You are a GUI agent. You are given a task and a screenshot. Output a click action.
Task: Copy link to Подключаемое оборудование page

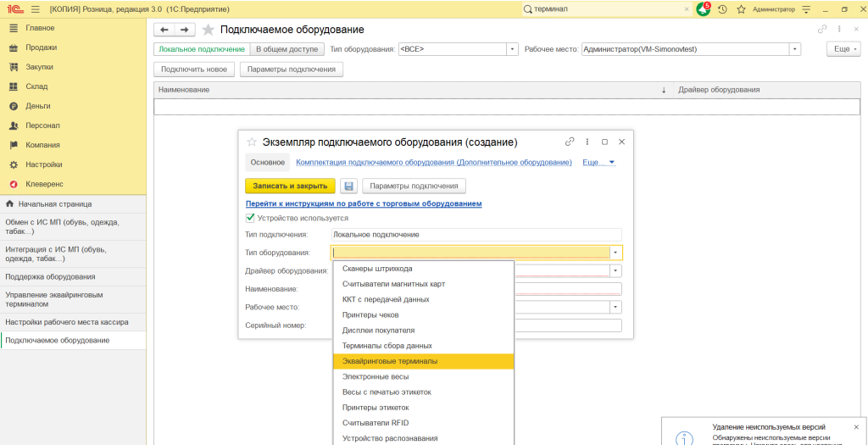[822, 30]
